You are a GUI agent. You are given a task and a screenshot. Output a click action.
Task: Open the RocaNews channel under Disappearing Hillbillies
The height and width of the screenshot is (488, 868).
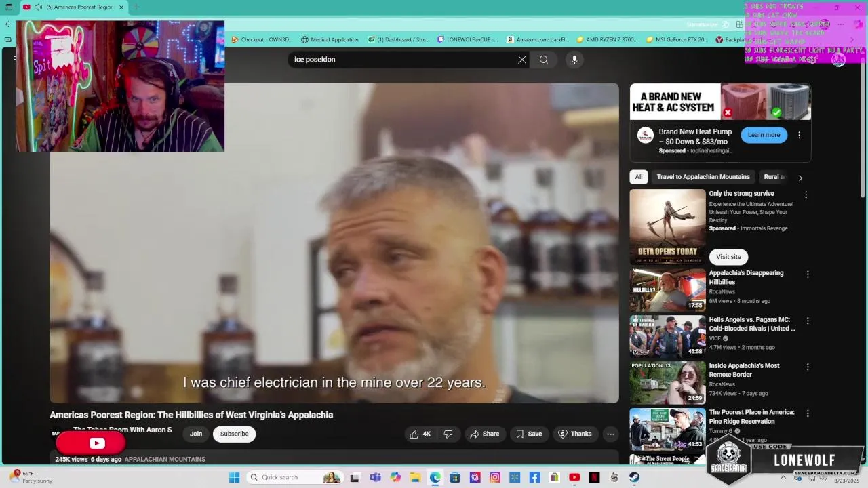click(722, 292)
